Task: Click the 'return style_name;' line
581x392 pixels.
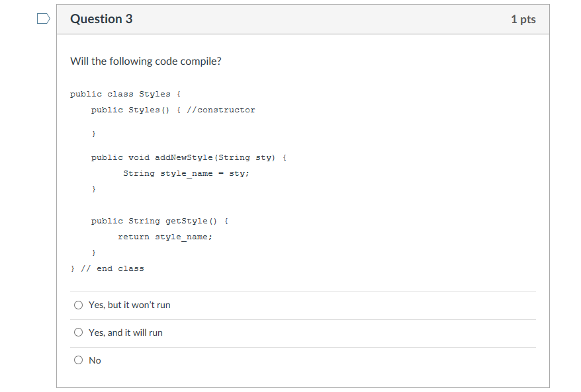Action: (165, 237)
